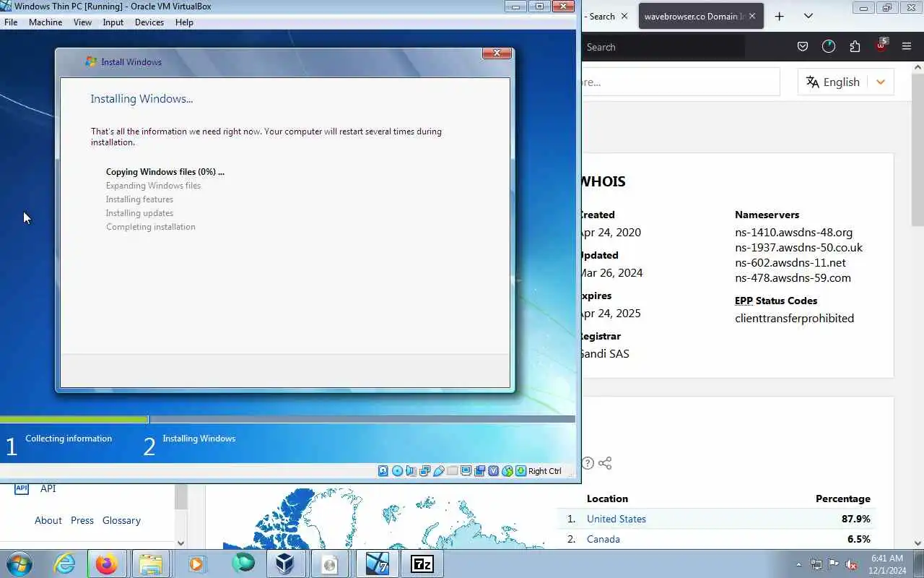The width and height of the screenshot is (924, 578).
Task: Click the network tray icon
Action: pyautogui.click(x=816, y=564)
